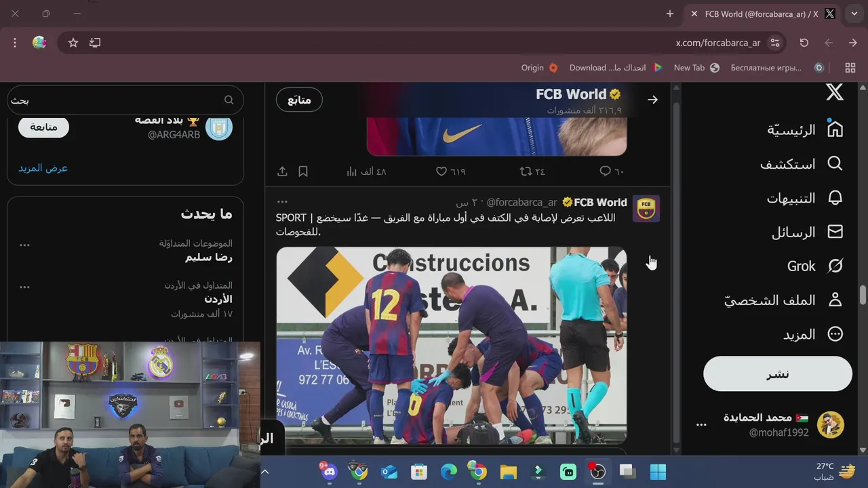Open the 27°C weather widget
The height and width of the screenshot is (488, 868).
tap(835, 471)
